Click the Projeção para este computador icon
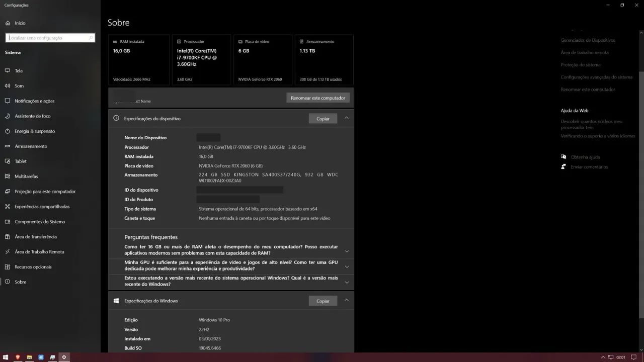 [8, 192]
